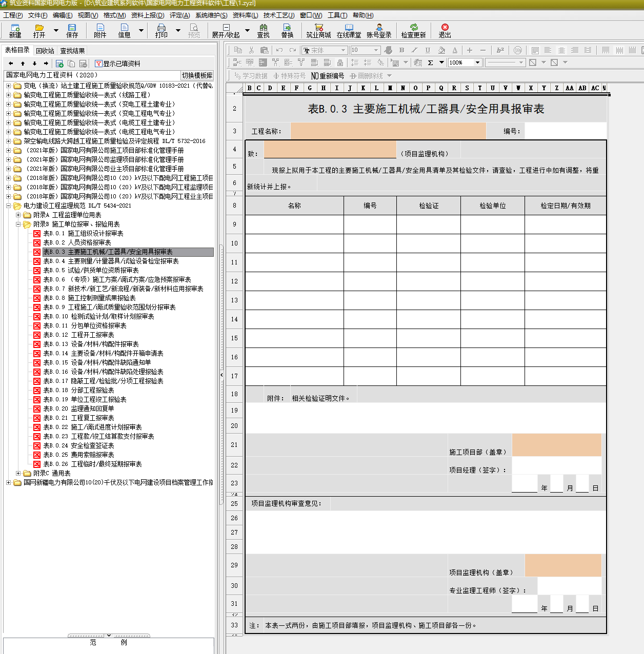
Task: Click the add-table green plus icon
Action: pyautogui.click(x=59, y=64)
